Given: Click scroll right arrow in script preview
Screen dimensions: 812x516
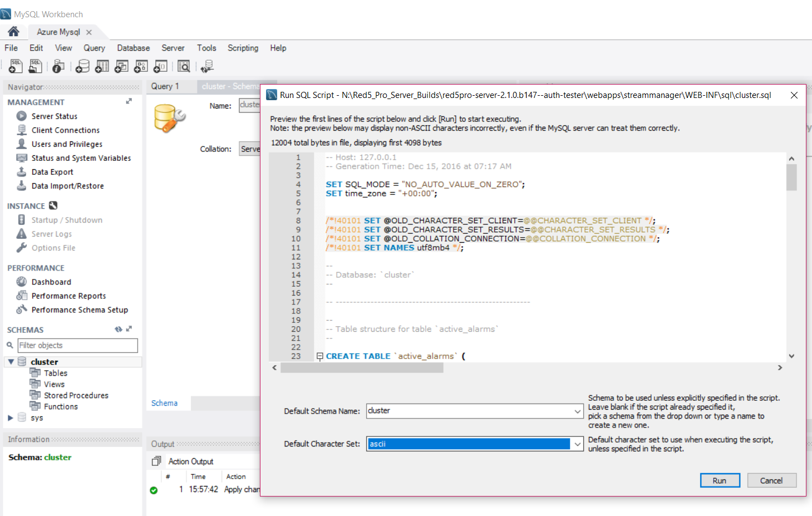Looking at the screenshot, I should tap(780, 367).
